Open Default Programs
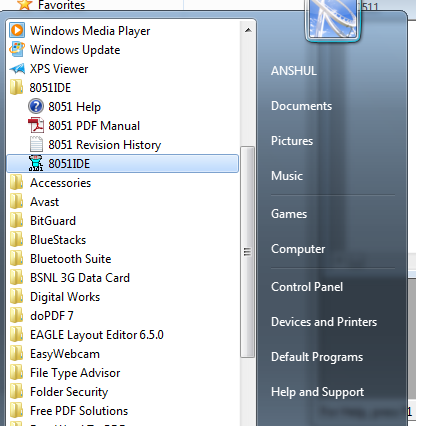Image resolution: width=443 pixels, height=437 pixels. point(317,357)
